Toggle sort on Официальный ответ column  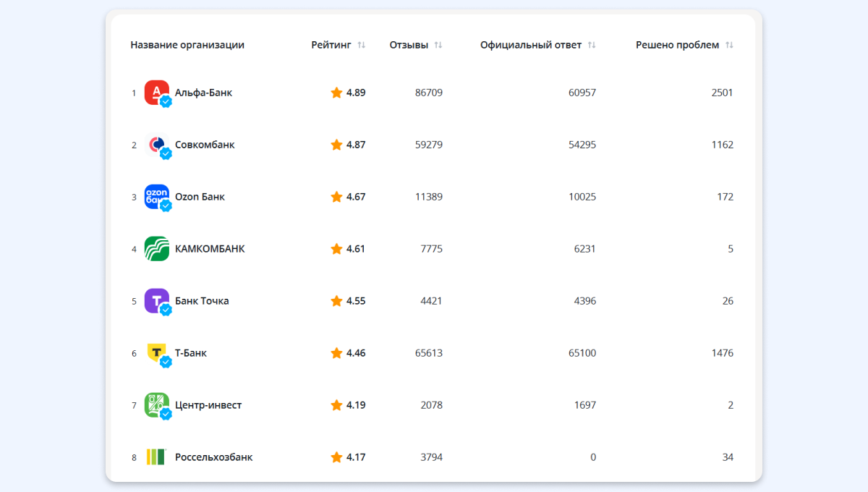[x=592, y=45]
